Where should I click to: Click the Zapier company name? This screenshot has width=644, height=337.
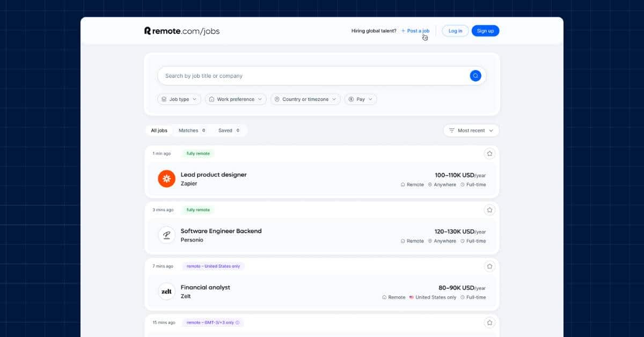coord(189,184)
